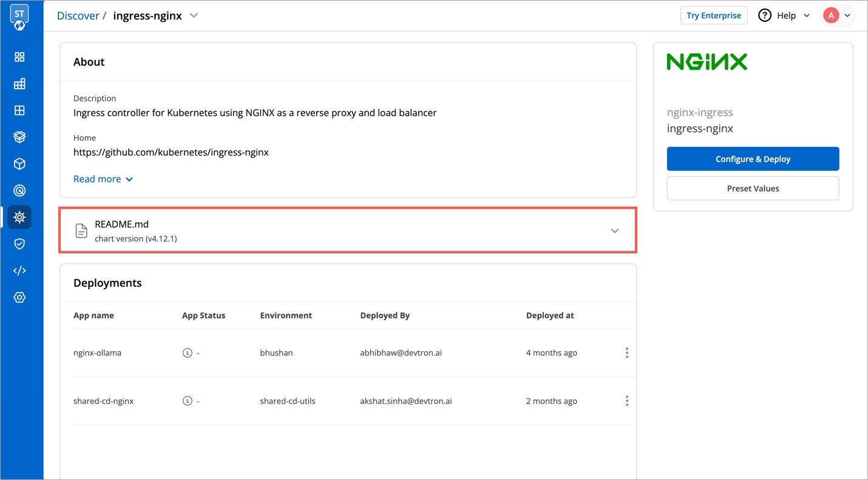Click the chart version (v4.12.1) text

pyautogui.click(x=136, y=239)
